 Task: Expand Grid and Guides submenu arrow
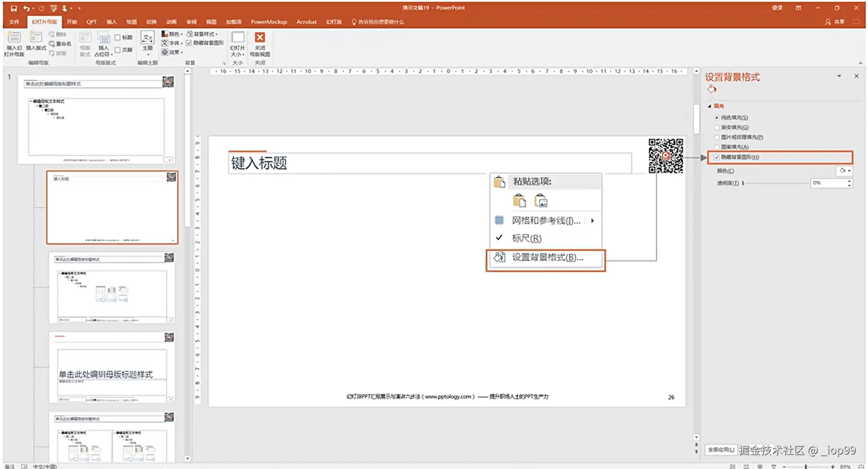[592, 220]
